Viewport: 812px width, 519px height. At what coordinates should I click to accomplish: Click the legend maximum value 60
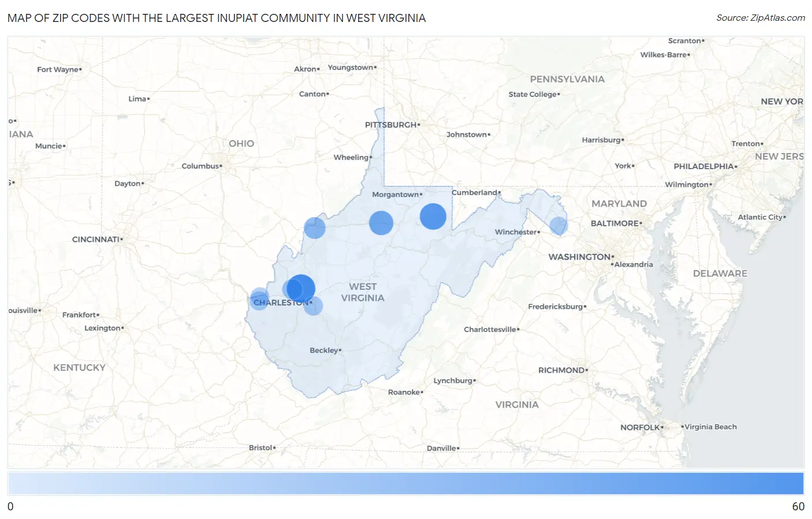(x=798, y=506)
